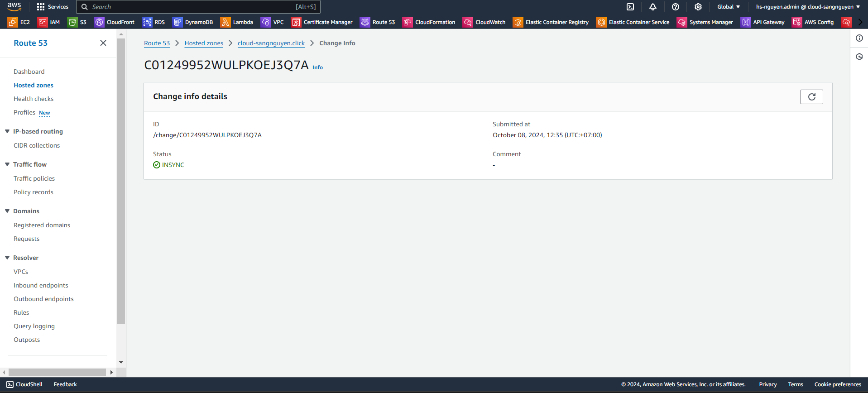This screenshot has width=868, height=393.
Task: Refresh the change info details
Action: click(x=811, y=97)
